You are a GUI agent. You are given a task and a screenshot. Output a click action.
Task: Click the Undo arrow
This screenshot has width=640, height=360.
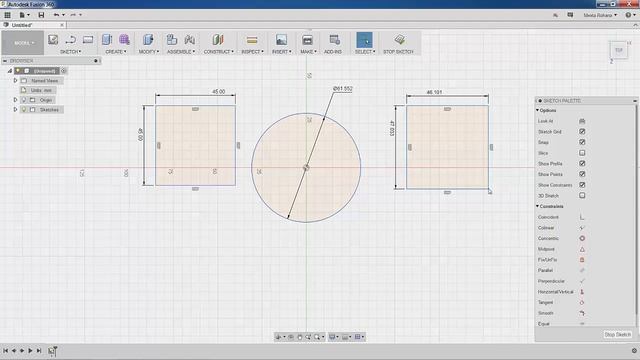pos(56,15)
